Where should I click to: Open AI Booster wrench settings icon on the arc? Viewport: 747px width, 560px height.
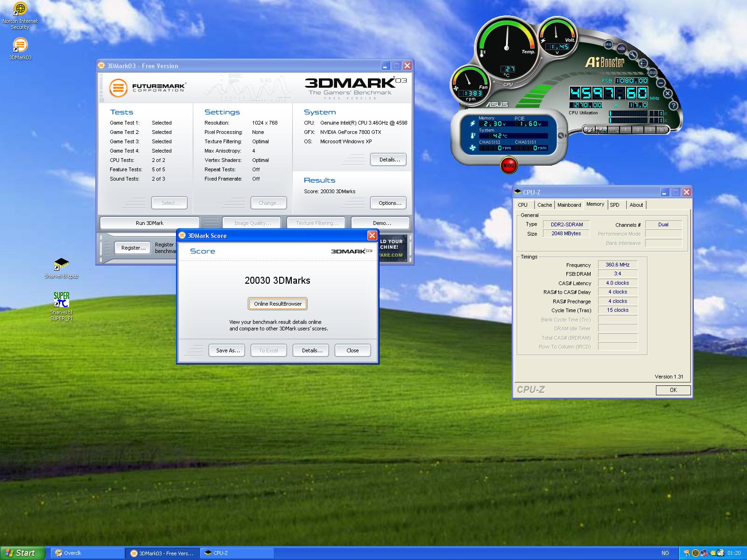pos(633,55)
